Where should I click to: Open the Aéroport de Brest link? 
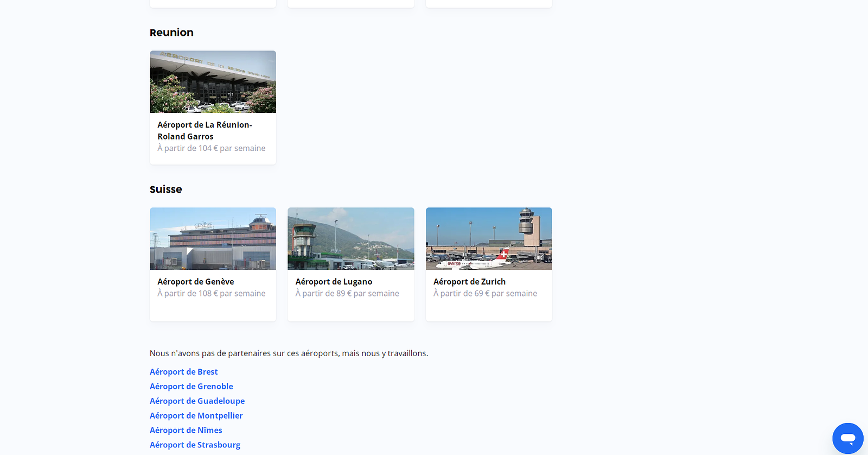point(184,372)
